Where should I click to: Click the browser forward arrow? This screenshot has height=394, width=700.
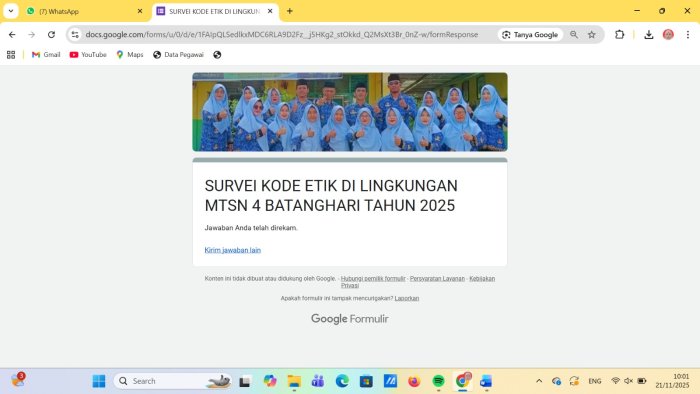point(31,34)
